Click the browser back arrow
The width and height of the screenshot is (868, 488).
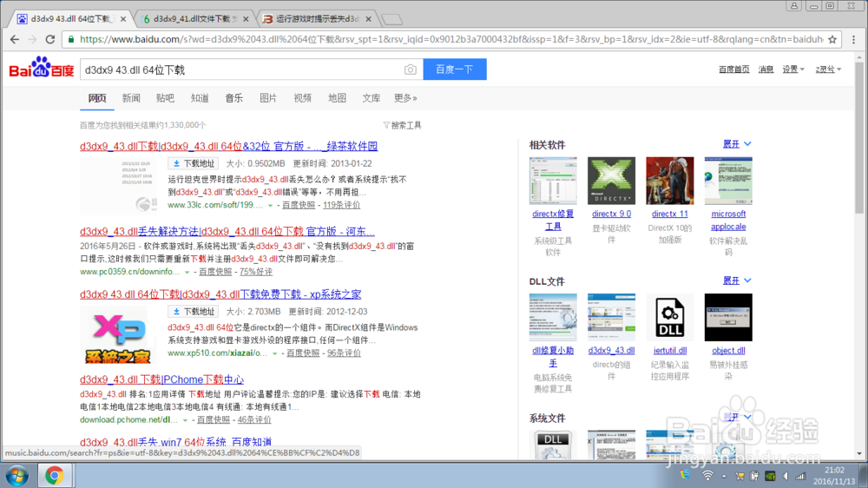click(15, 39)
